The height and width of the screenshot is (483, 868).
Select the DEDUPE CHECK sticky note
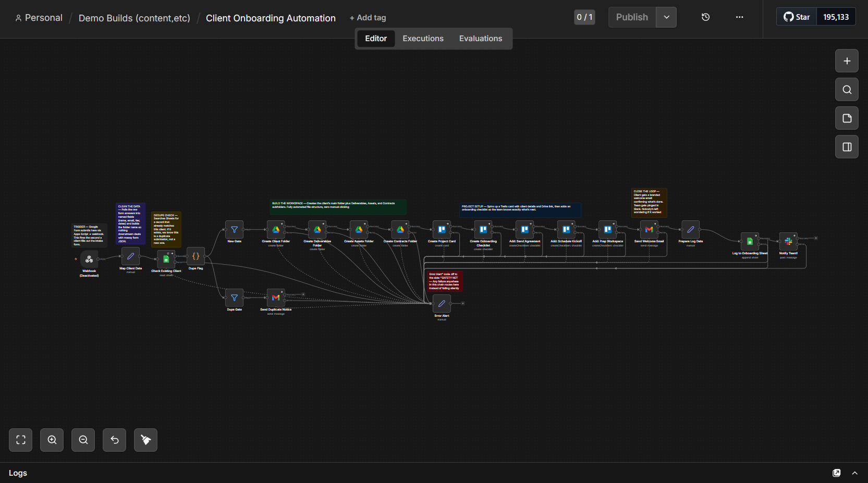coord(166,229)
